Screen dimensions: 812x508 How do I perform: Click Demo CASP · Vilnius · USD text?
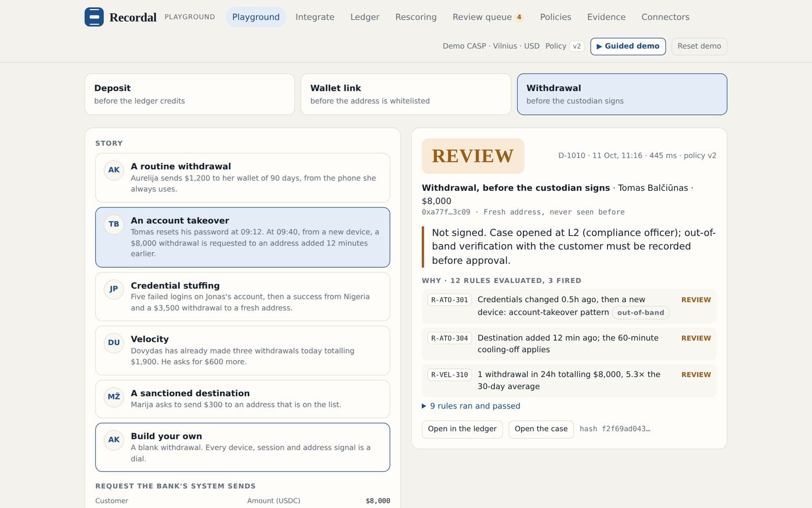click(491, 46)
